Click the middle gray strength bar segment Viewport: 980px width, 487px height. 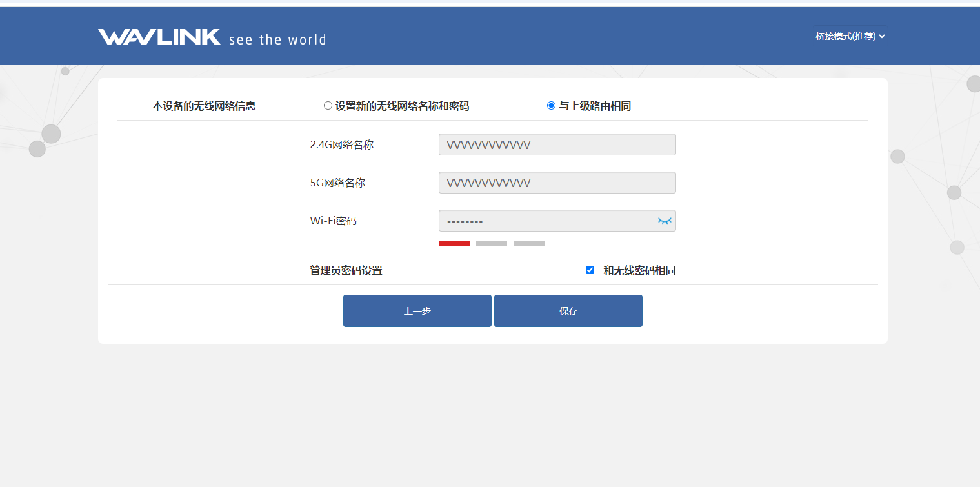click(x=492, y=243)
